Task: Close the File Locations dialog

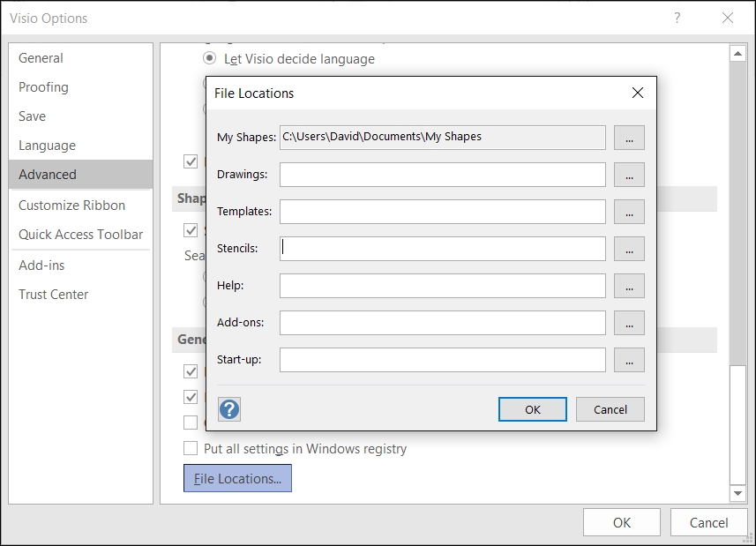Action: coord(638,93)
